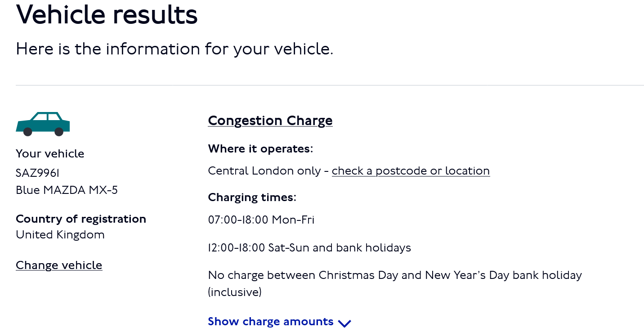Viewport: 644px width, 332px height.
Task: Click the Country of registration label
Action: (81, 219)
